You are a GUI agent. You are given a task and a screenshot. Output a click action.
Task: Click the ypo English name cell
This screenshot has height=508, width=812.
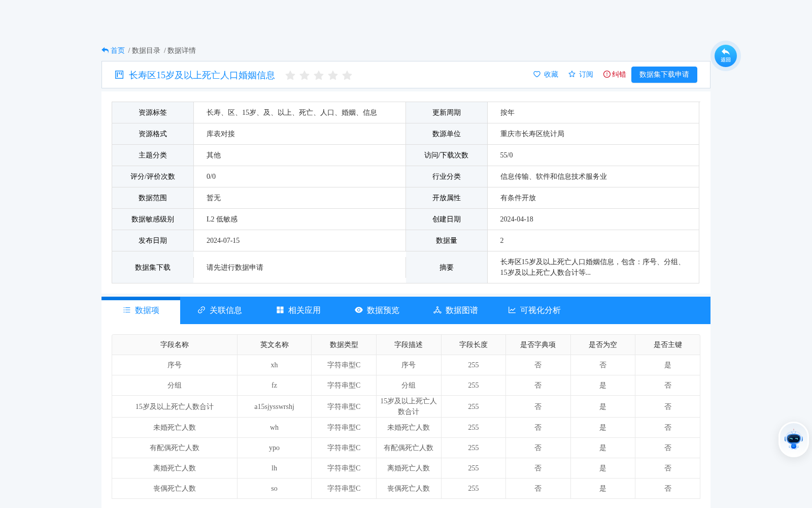point(275,448)
